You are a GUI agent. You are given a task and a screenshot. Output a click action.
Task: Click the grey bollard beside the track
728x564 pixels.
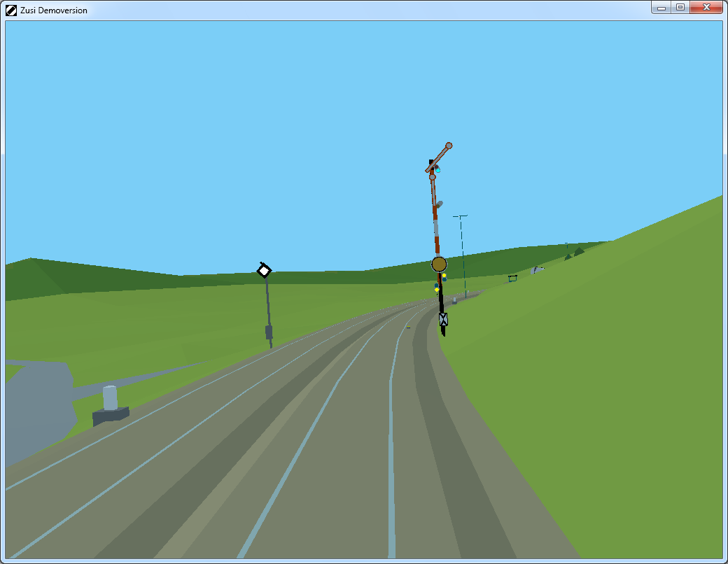point(111,405)
